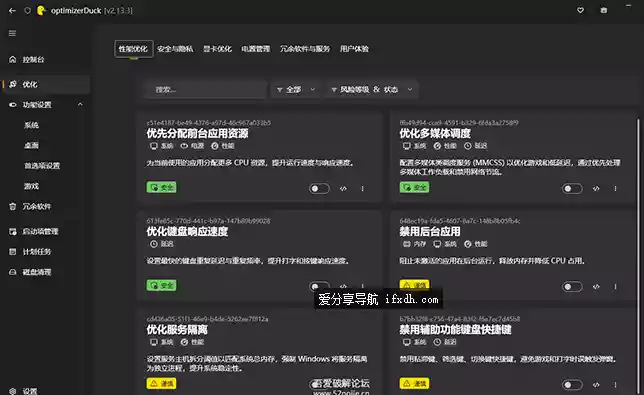
Task: Collapse the sidebar with the hamburger icon
Action: click(12, 33)
